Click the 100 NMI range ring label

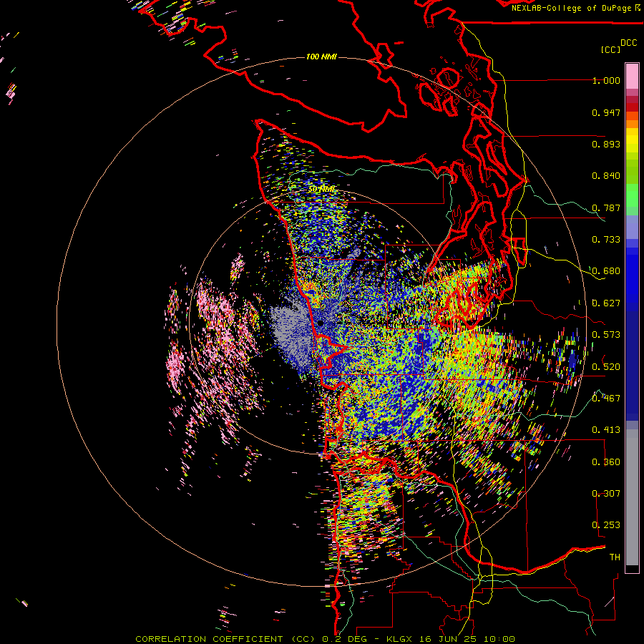point(321,57)
